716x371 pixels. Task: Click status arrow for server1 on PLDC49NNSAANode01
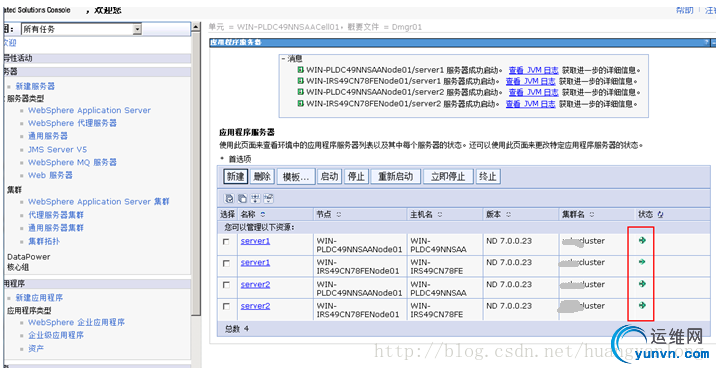(x=642, y=240)
